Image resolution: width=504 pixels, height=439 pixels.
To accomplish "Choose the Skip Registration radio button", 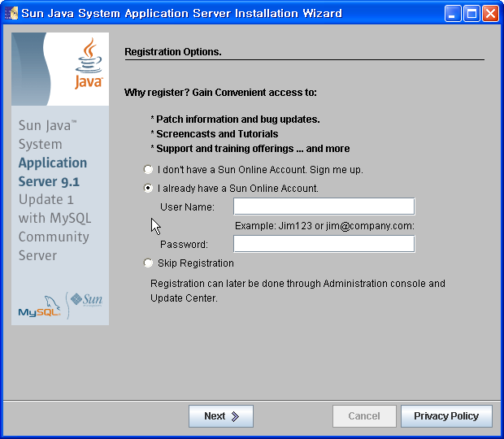I will pos(148,263).
